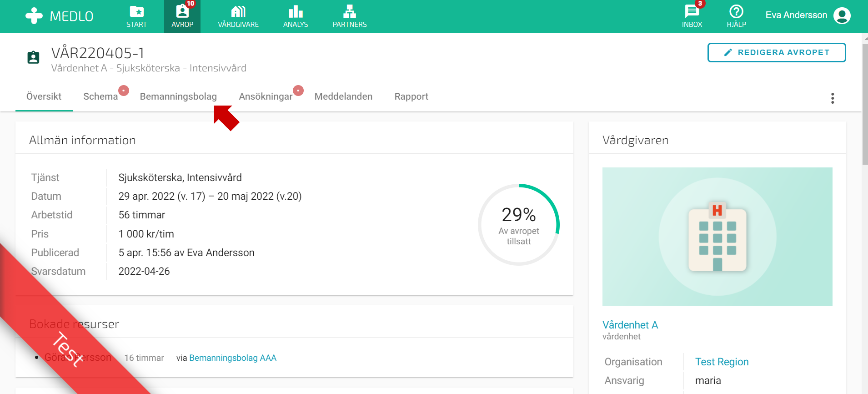Viewport: 868px width, 394px height.
Task: Open the Meddelanden tab
Action: [x=343, y=96]
